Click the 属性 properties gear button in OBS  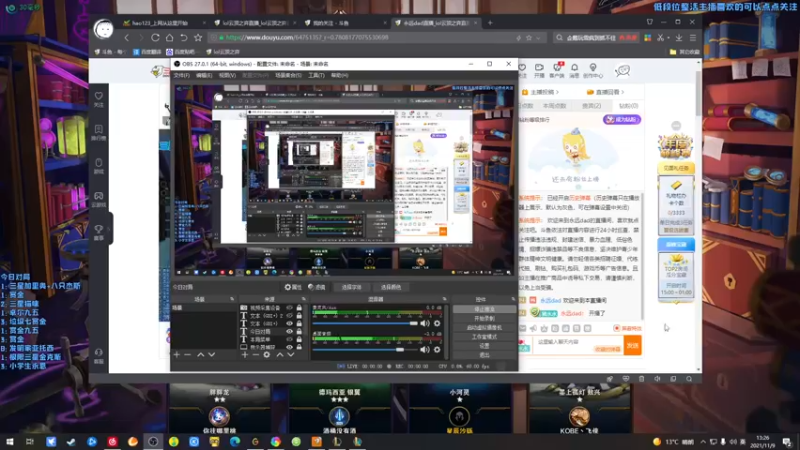coord(293,287)
